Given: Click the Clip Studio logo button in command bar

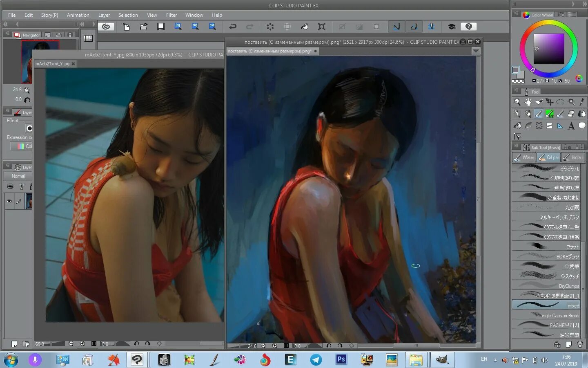Looking at the screenshot, I should pyautogui.click(x=106, y=27).
